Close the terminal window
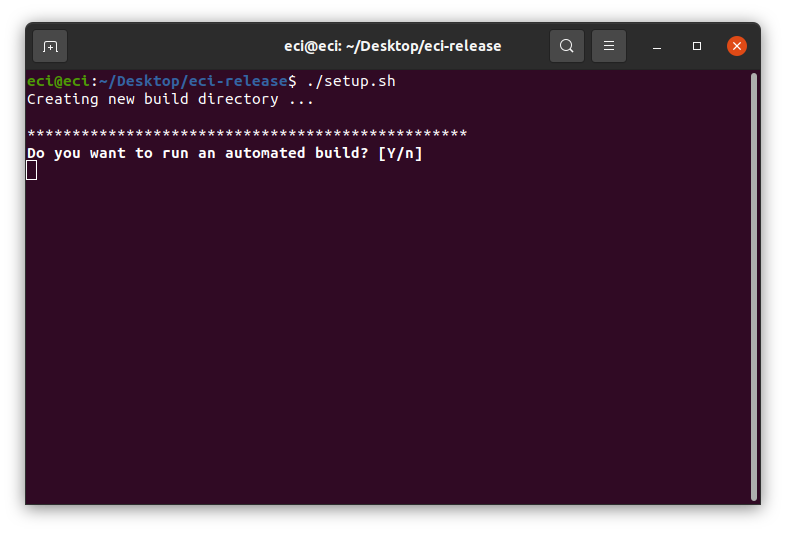The width and height of the screenshot is (786, 533). [736, 46]
